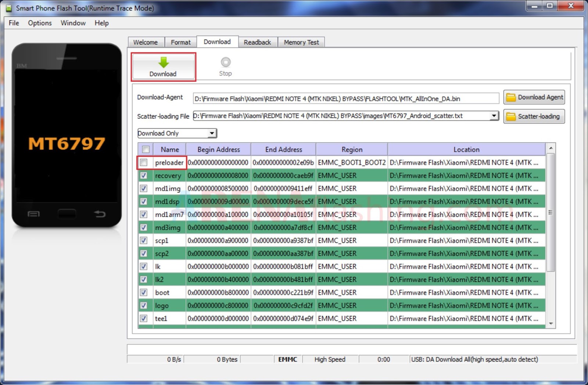Click begin address 0x000000000c800000 of logo
This screenshot has height=385, width=588.
tap(218, 306)
